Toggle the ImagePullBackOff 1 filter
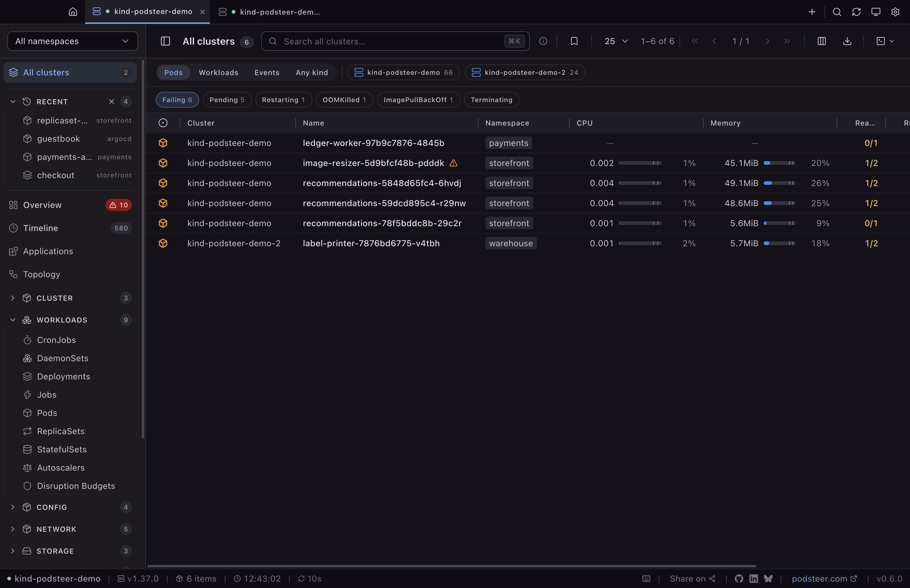This screenshot has width=910, height=588. [418, 100]
